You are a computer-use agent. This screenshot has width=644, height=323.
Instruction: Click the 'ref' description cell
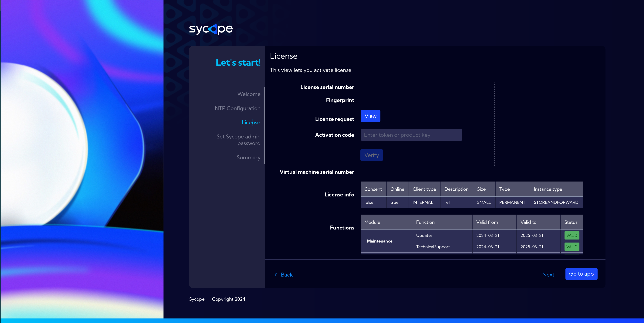(x=457, y=202)
